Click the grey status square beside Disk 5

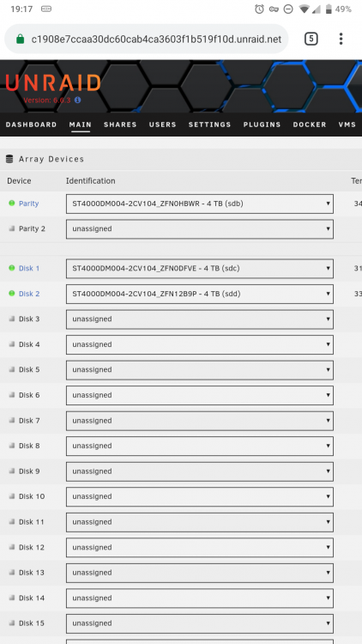click(x=11, y=369)
